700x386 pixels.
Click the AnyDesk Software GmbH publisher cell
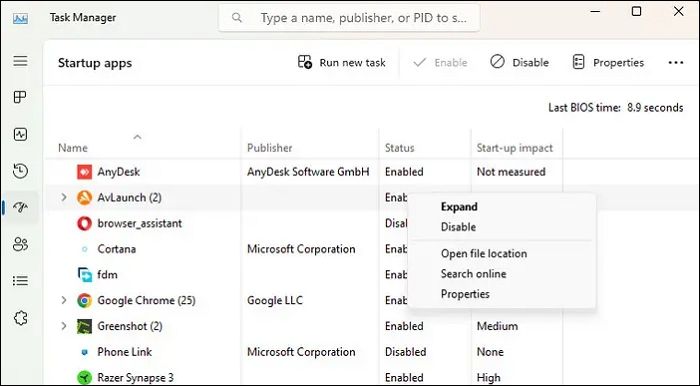(308, 172)
